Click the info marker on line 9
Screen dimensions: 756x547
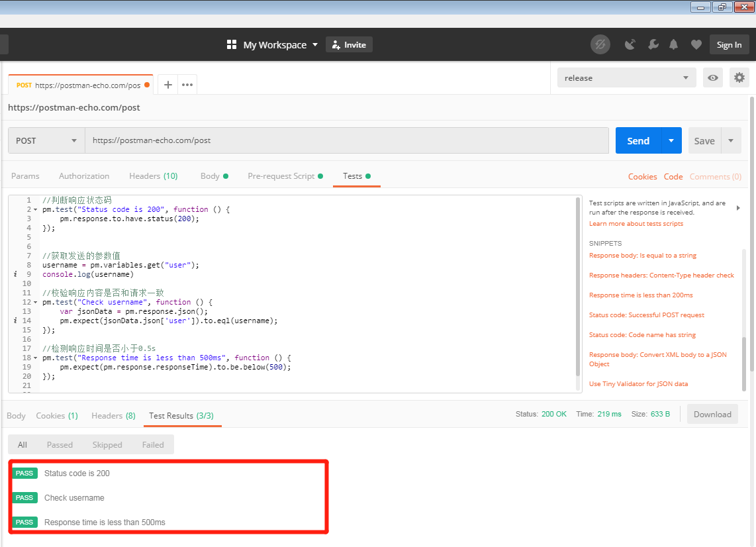pos(15,274)
